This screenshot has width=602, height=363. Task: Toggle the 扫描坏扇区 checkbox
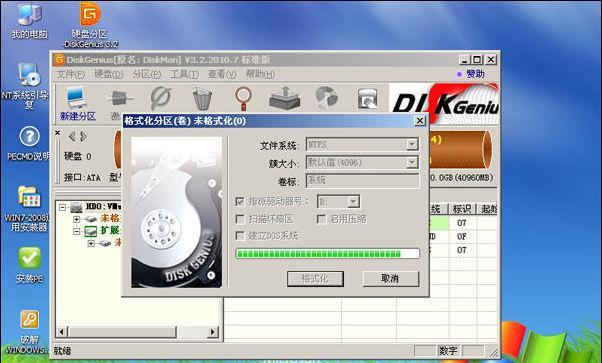[240, 219]
